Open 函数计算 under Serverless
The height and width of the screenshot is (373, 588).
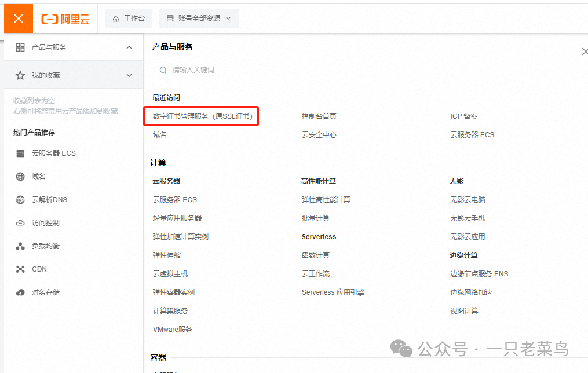[x=316, y=255]
